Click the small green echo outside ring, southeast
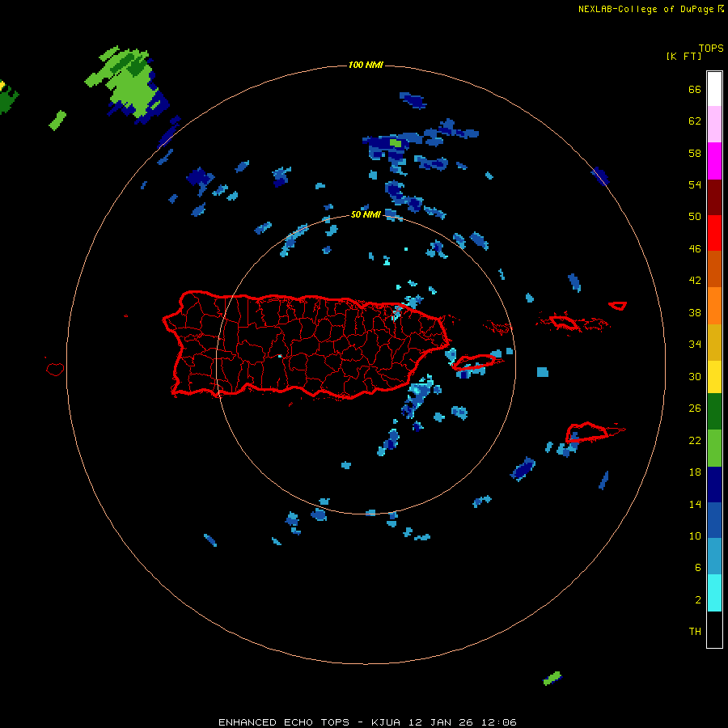 click(552, 679)
